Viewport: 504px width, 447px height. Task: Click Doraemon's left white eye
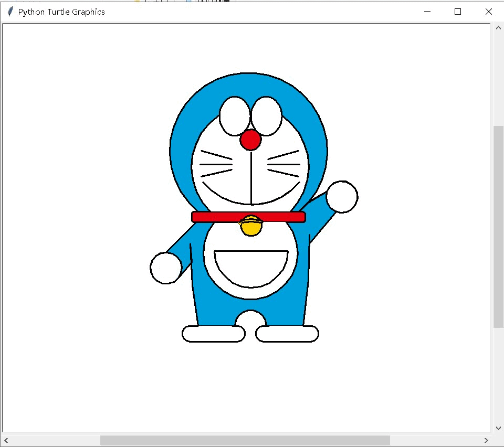click(235, 116)
